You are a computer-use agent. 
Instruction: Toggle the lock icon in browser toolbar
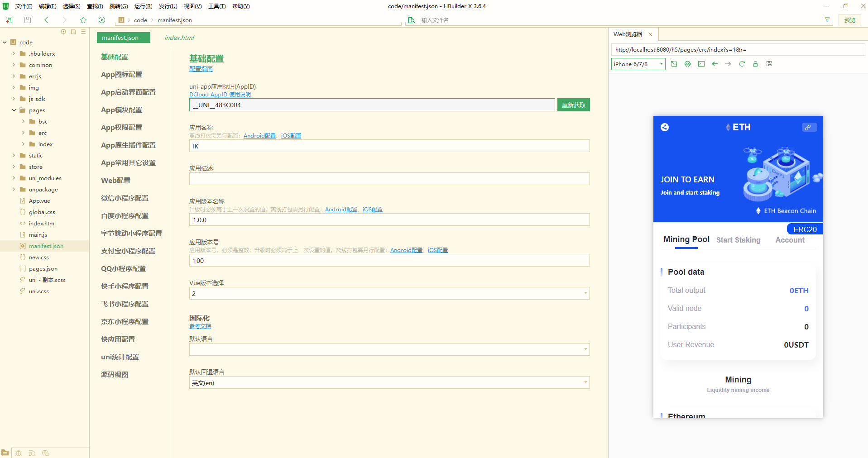click(x=755, y=64)
